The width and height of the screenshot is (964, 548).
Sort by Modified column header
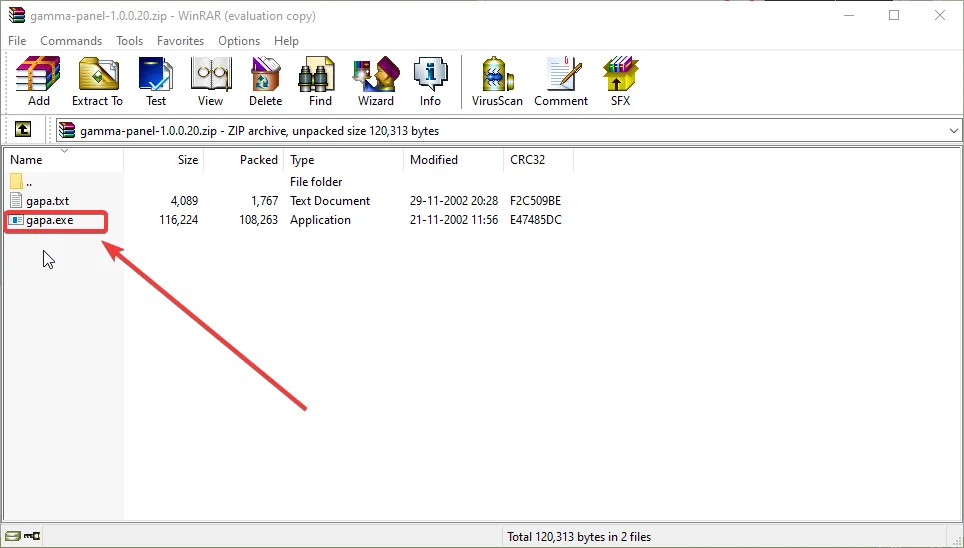click(434, 160)
